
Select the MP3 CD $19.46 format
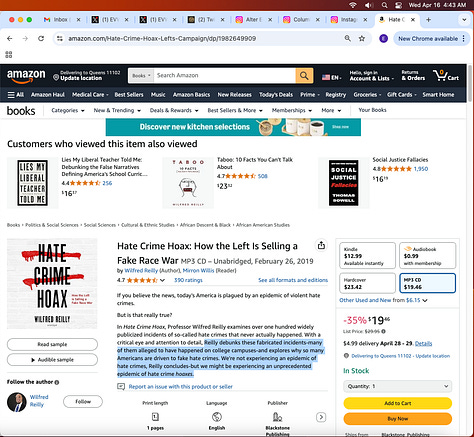point(427,283)
